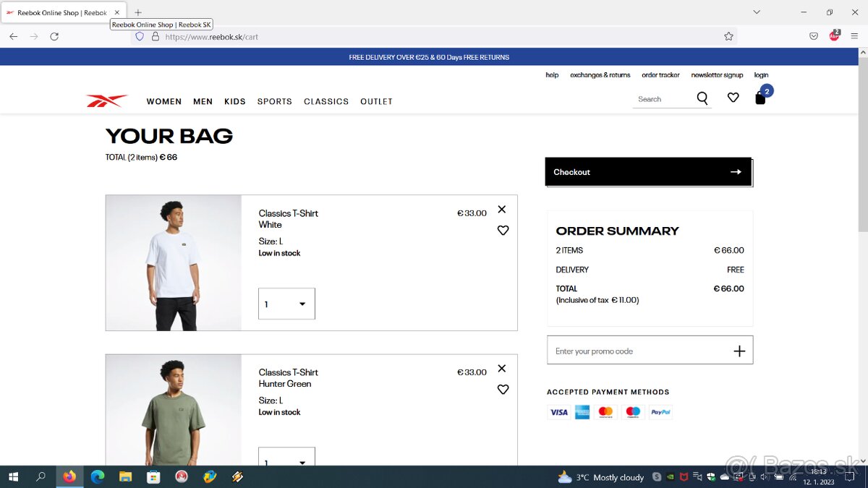Click the site padlock icon
Image resolution: width=868 pixels, height=488 pixels.
[155, 36]
